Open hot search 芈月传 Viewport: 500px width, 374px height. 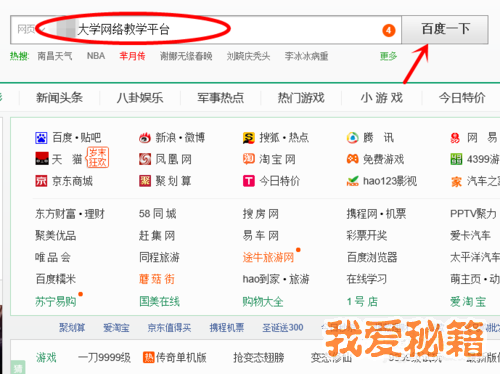(132, 56)
